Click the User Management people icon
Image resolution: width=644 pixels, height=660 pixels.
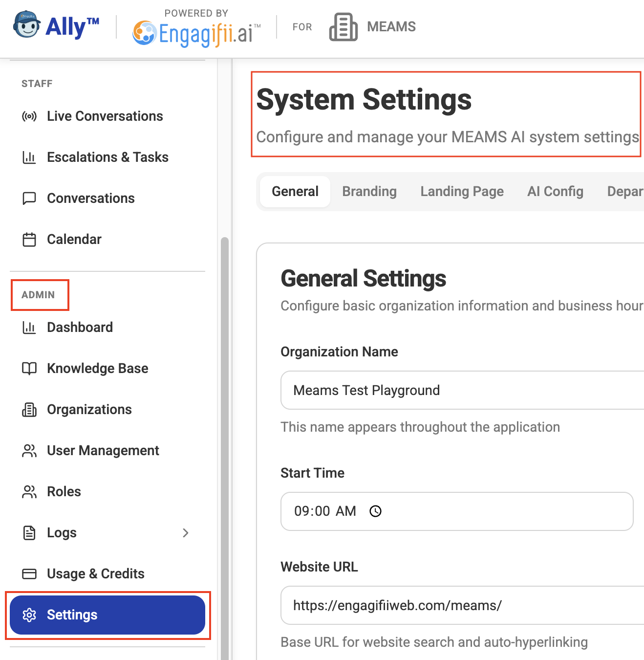(29, 451)
